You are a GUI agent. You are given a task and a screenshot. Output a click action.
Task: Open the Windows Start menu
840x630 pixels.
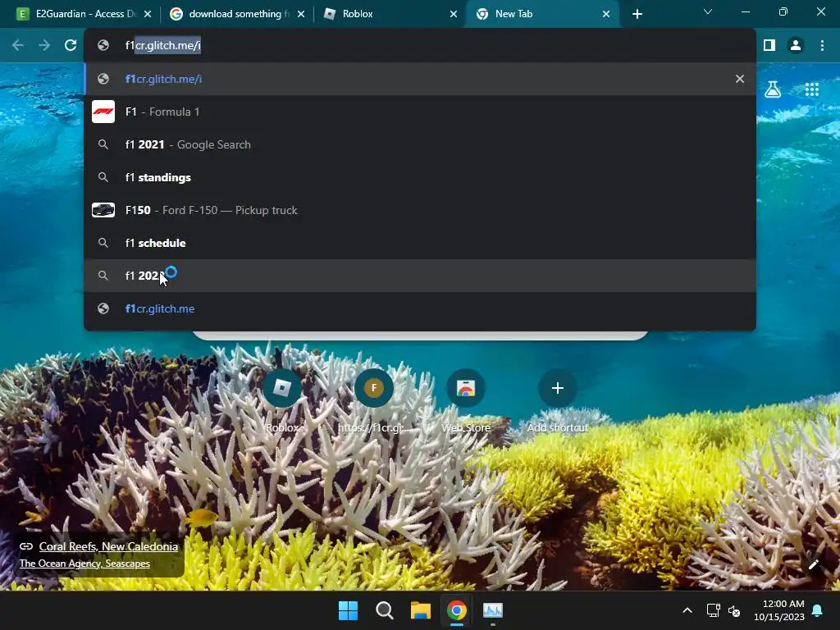point(348,610)
